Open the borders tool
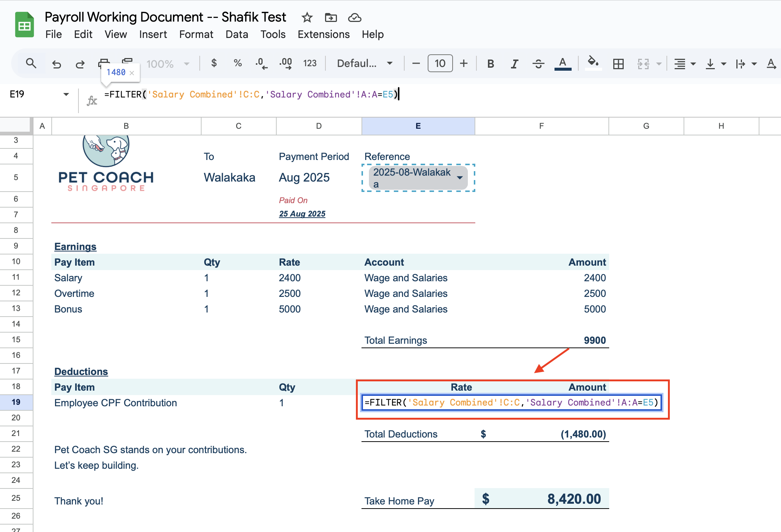This screenshot has width=781, height=532. point(618,64)
